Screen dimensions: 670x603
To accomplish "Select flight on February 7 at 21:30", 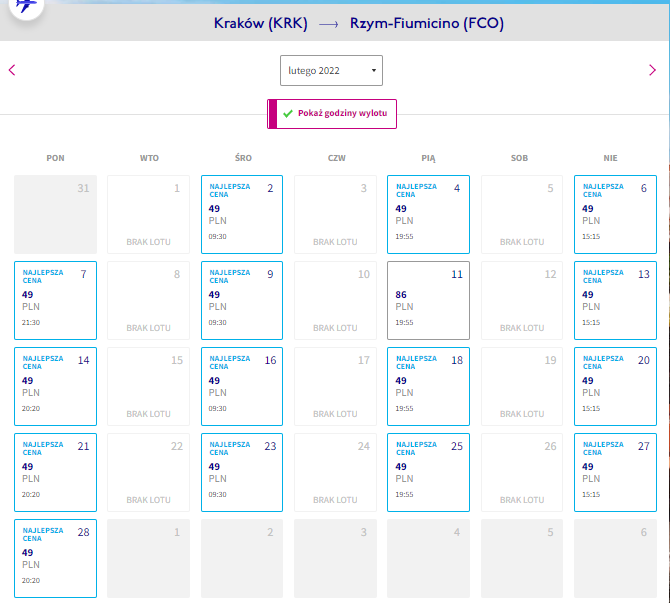I will pyautogui.click(x=56, y=300).
